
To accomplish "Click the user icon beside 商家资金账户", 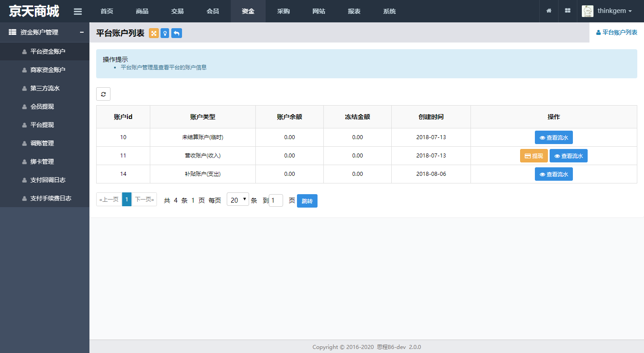I will tap(25, 70).
